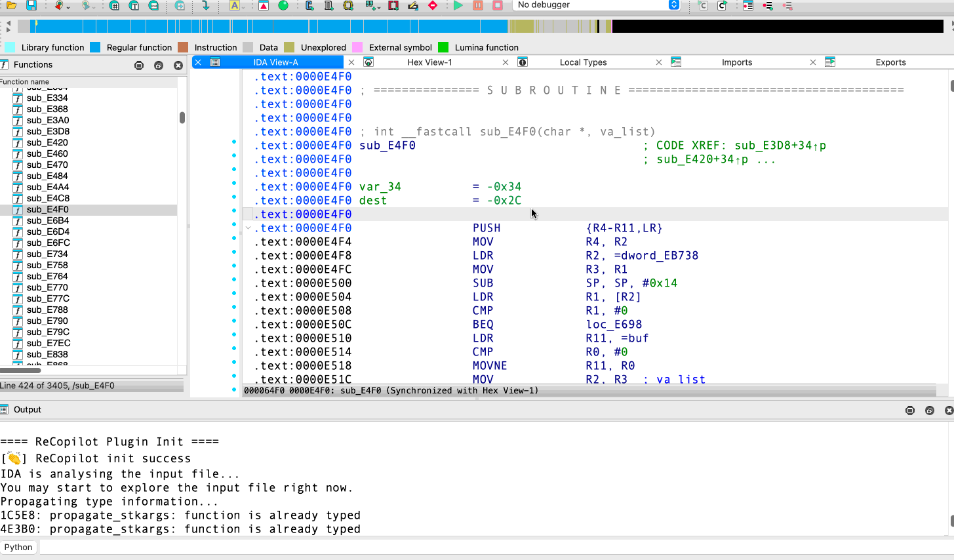This screenshot has height=560, width=954.
Task: Click the Functions panel float icon
Action: pos(139,66)
